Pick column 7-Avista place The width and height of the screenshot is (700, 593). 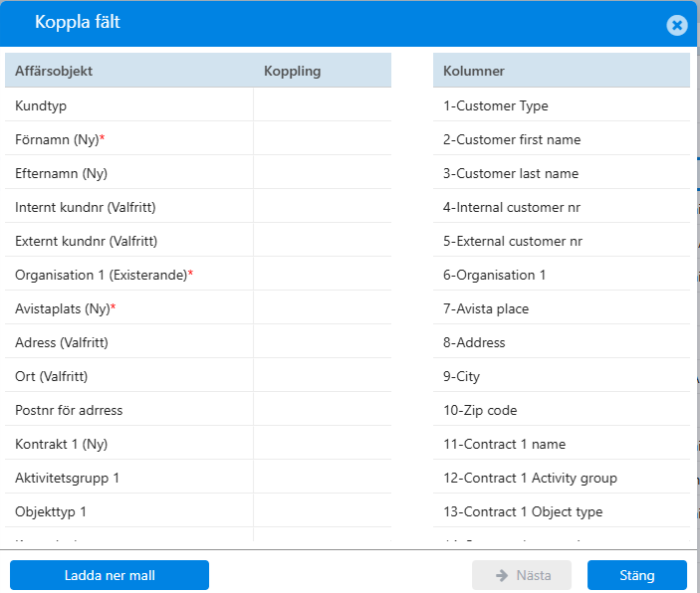coord(562,309)
